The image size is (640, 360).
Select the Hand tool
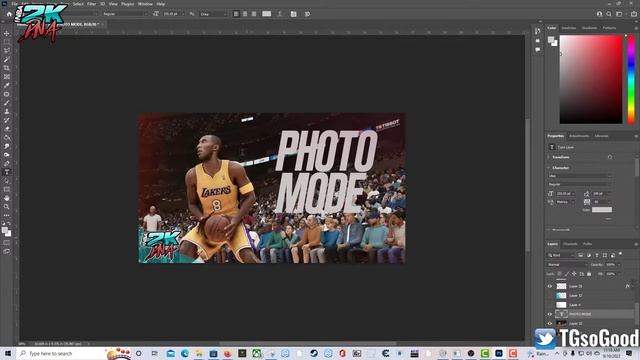pyautogui.click(x=7, y=198)
